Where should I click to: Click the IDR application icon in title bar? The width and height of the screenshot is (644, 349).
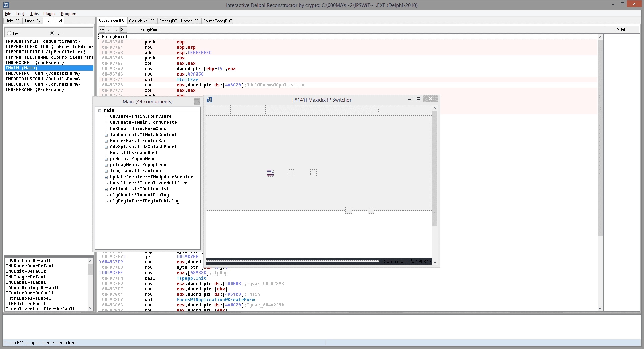(6, 5)
